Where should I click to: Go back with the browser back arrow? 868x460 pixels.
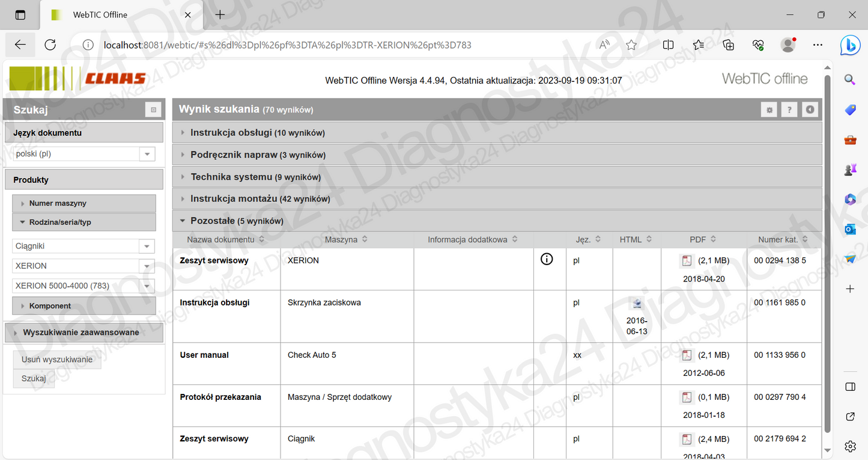pos(20,44)
